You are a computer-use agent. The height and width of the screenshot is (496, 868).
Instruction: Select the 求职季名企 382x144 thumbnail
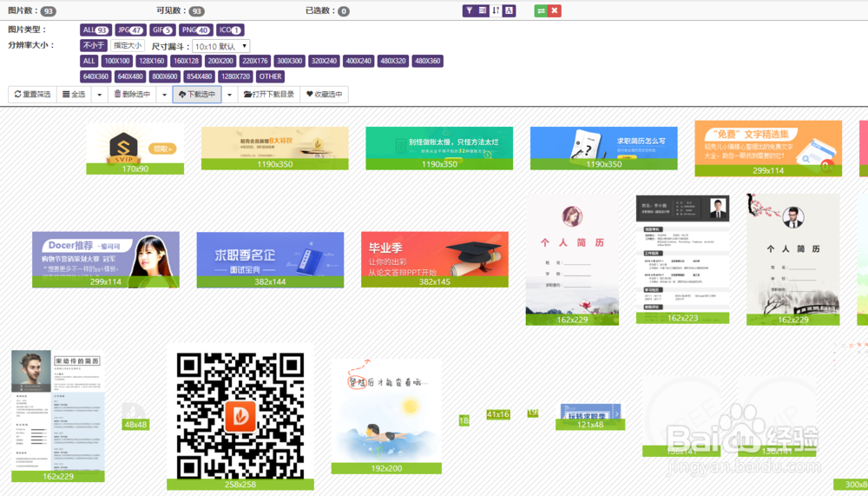(270, 260)
